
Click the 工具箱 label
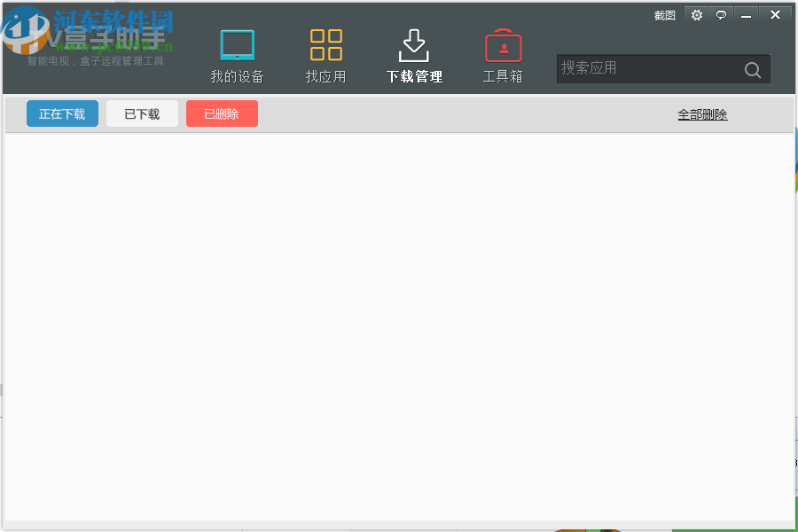[502, 76]
